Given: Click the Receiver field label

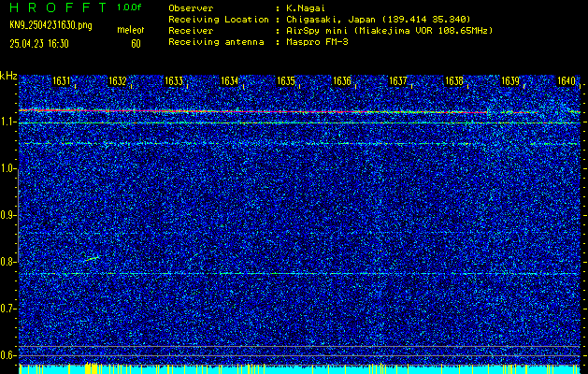Looking at the screenshot, I should click(x=191, y=31).
